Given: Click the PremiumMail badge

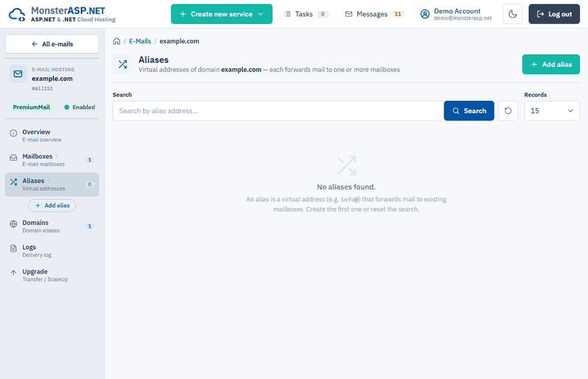Looking at the screenshot, I should click(31, 108).
